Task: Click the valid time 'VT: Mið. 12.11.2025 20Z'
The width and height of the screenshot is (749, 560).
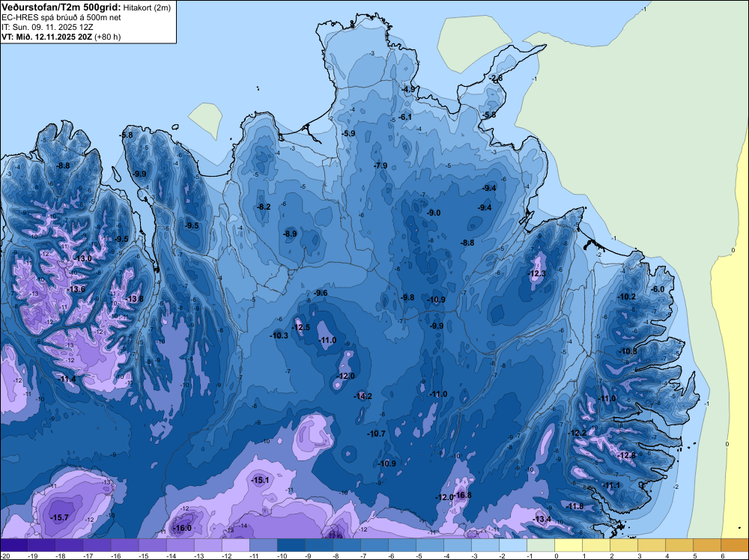Action: [46, 37]
